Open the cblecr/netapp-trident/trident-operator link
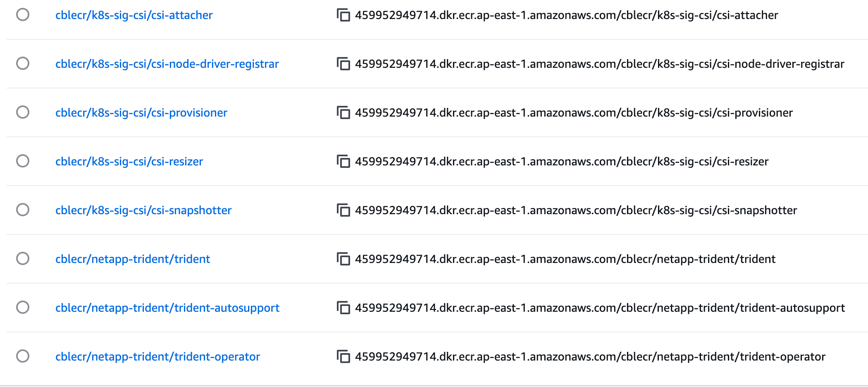868x387 pixels. [x=157, y=357]
